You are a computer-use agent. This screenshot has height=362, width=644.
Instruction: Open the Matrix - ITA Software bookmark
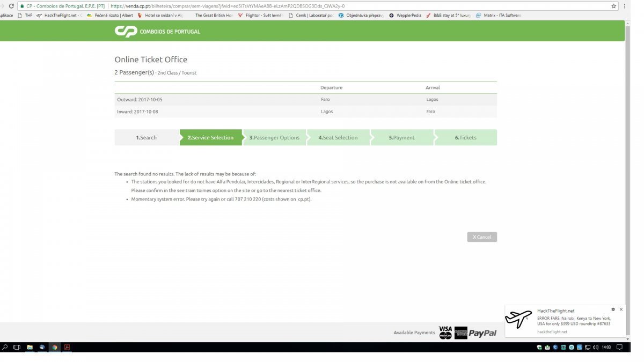[498, 16]
